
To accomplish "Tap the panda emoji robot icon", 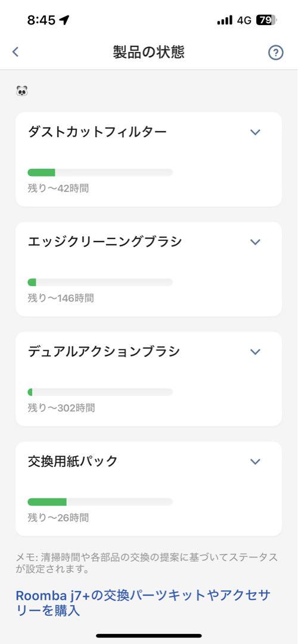I will [22, 91].
